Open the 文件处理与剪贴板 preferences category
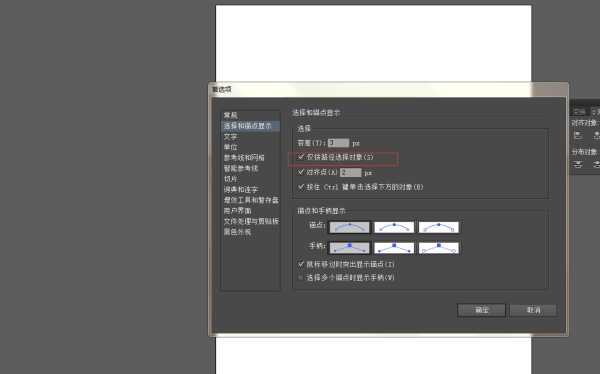600x374 pixels. (251, 221)
